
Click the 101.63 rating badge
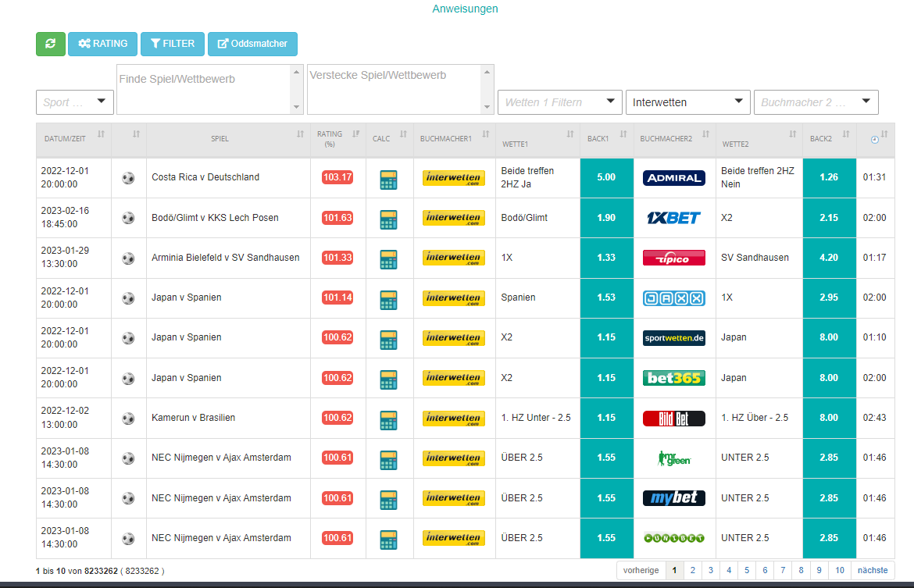point(337,218)
